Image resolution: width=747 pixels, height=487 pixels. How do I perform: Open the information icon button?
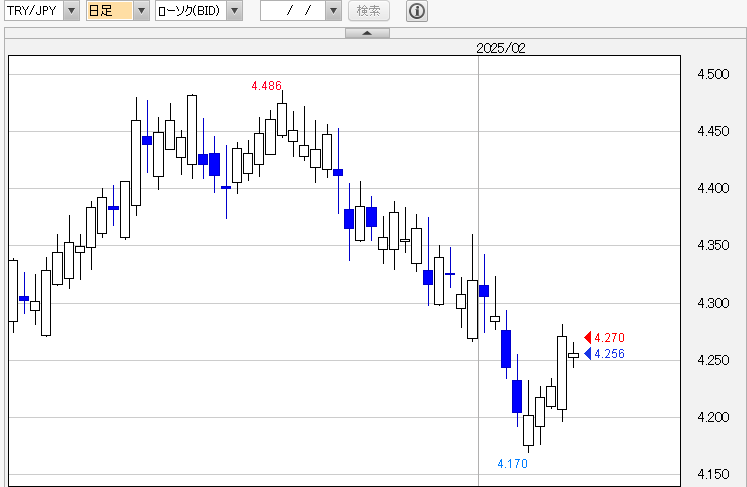point(417,10)
